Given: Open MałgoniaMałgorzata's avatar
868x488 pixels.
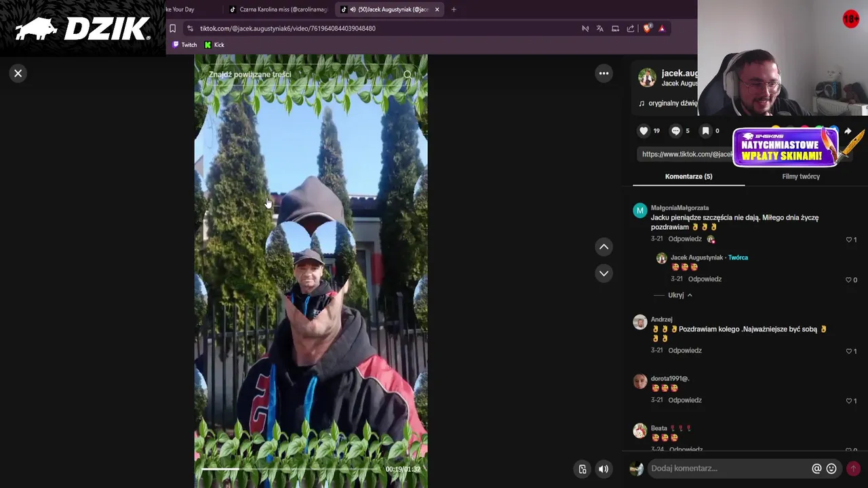Looking at the screenshot, I should [640, 211].
